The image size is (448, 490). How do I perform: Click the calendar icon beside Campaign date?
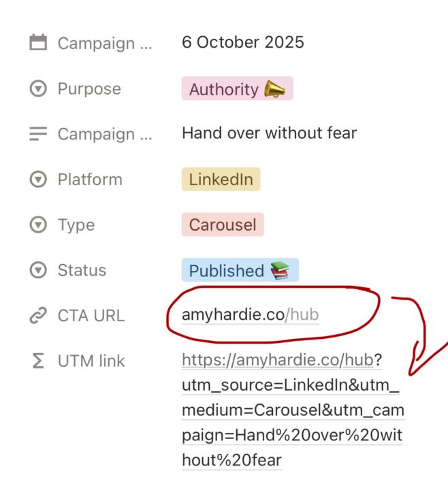pyautogui.click(x=38, y=43)
